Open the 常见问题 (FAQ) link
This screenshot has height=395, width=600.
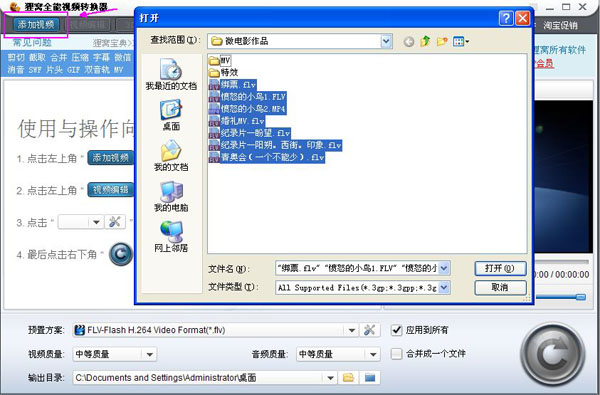(x=32, y=42)
